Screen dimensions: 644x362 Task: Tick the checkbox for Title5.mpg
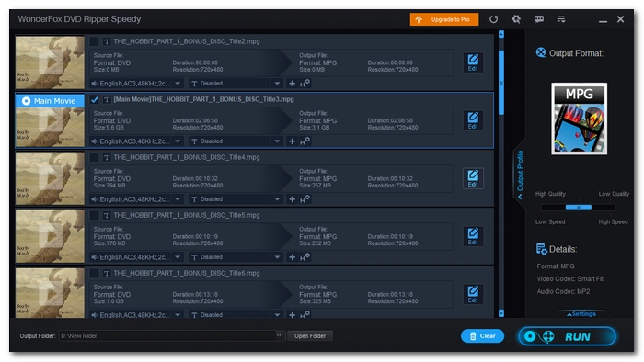pos(94,215)
